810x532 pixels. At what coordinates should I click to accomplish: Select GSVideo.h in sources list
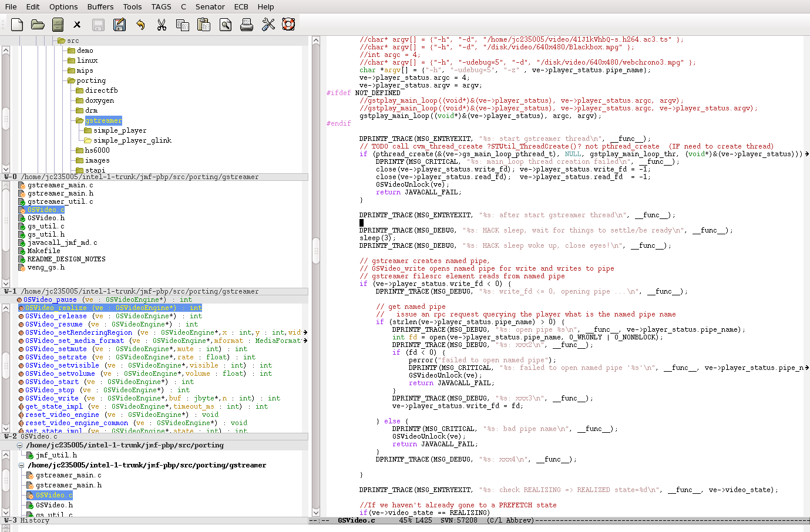tap(46, 218)
